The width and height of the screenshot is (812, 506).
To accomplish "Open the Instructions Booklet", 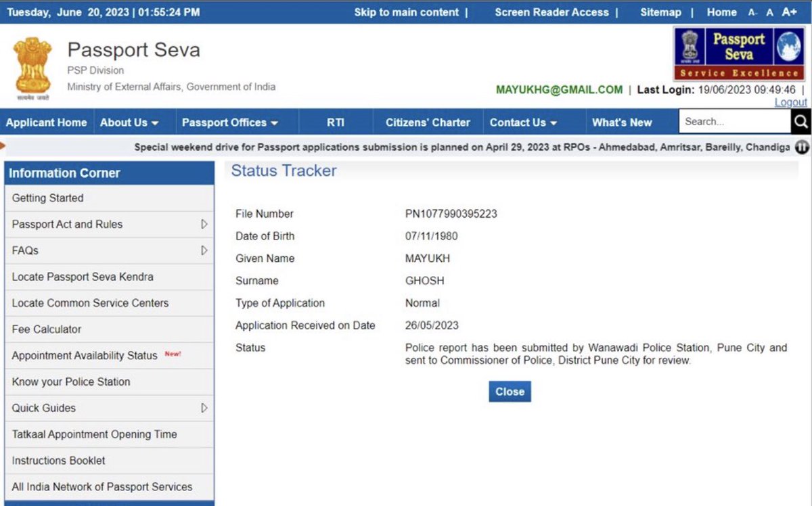I will click(x=109, y=461).
